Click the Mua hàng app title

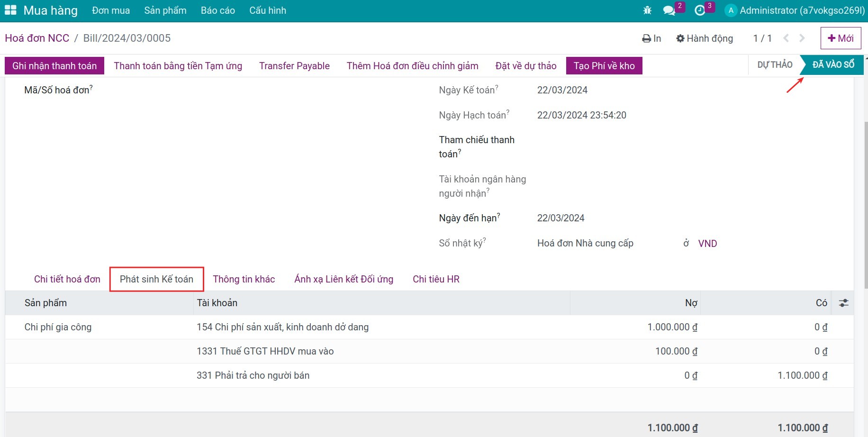tap(51, 10)
